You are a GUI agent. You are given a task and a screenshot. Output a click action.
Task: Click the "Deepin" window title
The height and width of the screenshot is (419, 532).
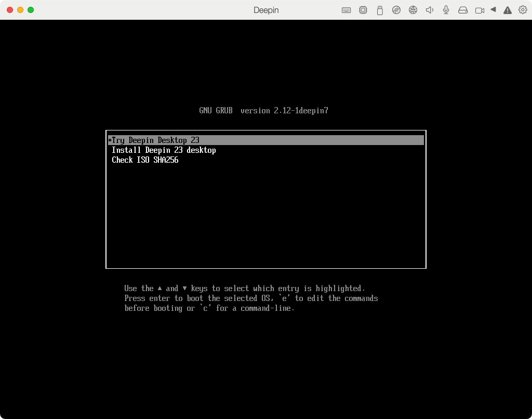[x=266, y=10]
